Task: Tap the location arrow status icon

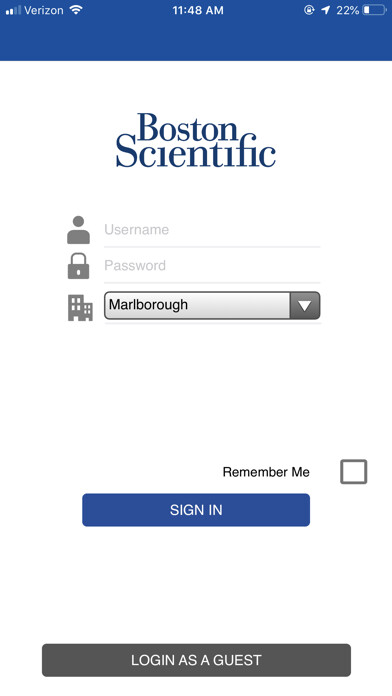Action: (x=326, y=10)
